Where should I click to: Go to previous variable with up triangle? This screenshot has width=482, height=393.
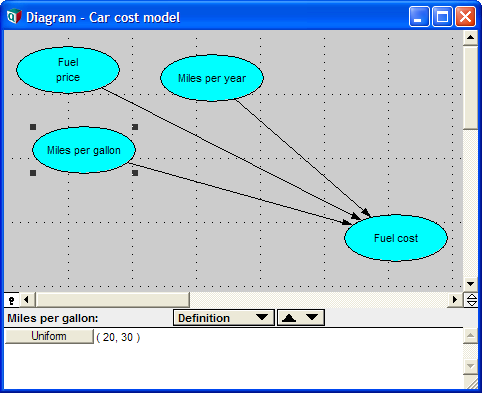tap(289, 318)
